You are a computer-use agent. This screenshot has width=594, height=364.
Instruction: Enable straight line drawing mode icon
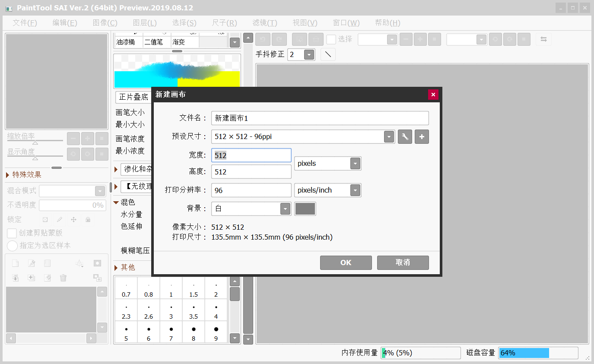tap(328, 54)
